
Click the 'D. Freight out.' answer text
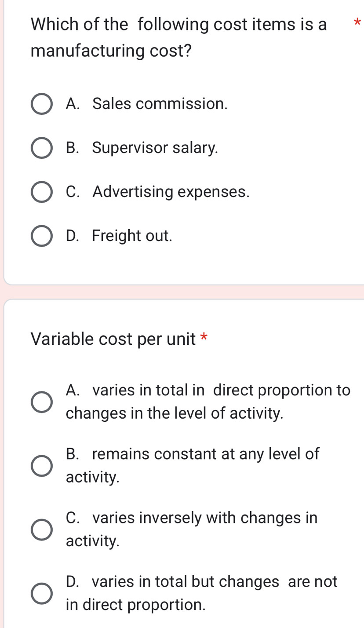pos(119,236)
